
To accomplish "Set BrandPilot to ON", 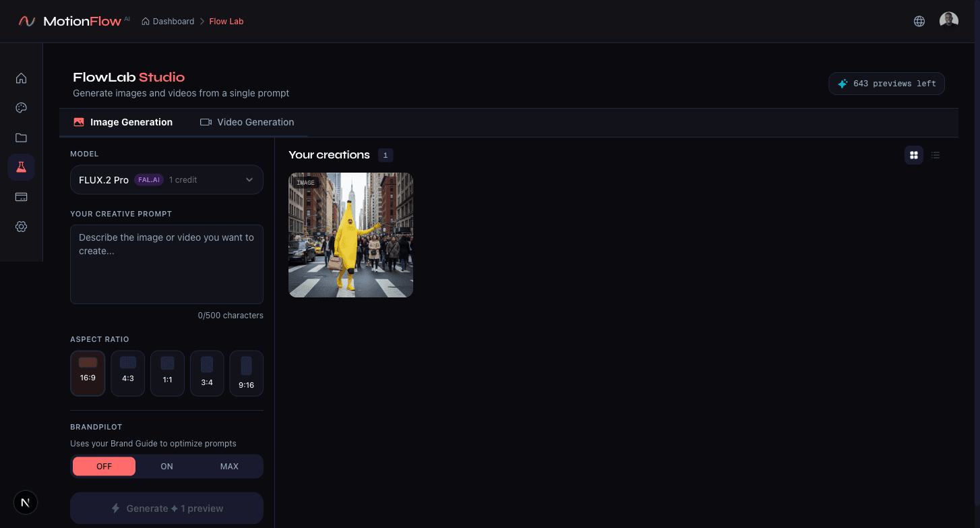I will click(166, 466).
